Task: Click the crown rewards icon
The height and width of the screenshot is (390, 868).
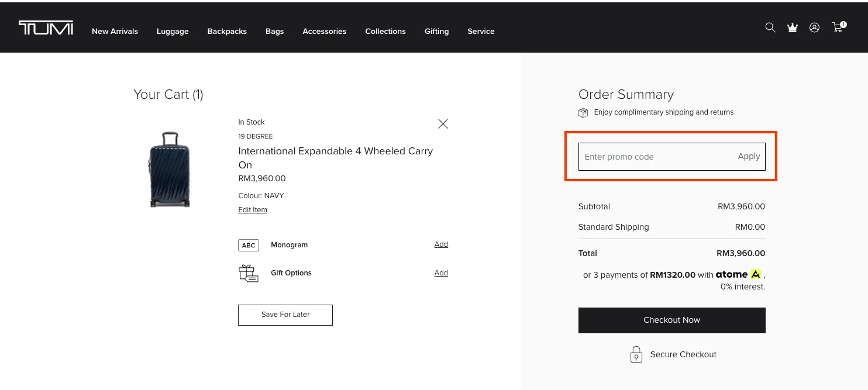Action: [793, 27]
